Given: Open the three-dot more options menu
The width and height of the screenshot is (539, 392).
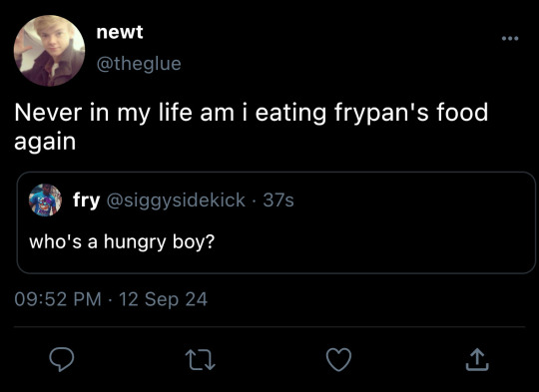Looking at the screenshot, I should click(510, 39).
